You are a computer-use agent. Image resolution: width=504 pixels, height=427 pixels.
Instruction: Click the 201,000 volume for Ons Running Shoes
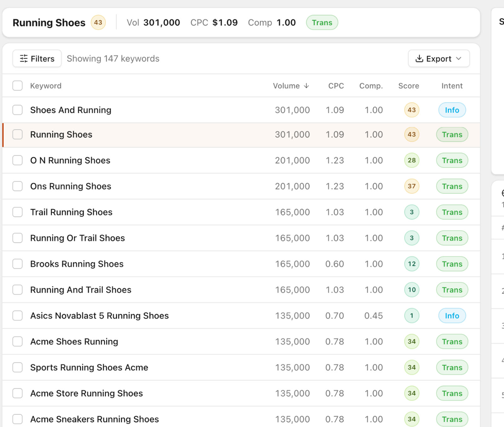pyautogui.click(x=292, y=186)
